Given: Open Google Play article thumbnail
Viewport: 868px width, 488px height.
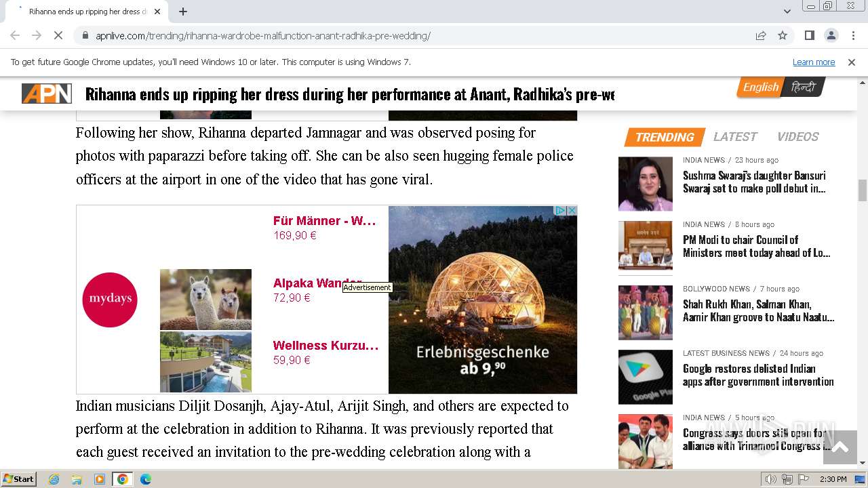Looking at the screenshot, I should pos(646,377).
